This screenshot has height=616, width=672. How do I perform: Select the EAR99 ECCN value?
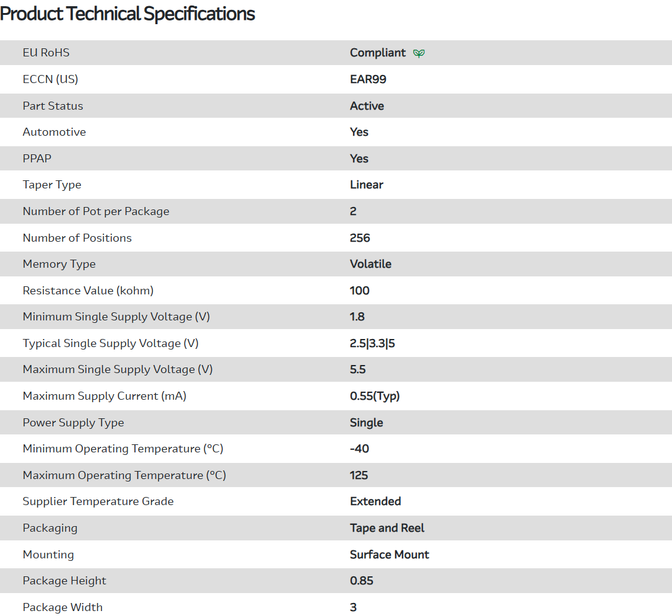click(368, 79)
